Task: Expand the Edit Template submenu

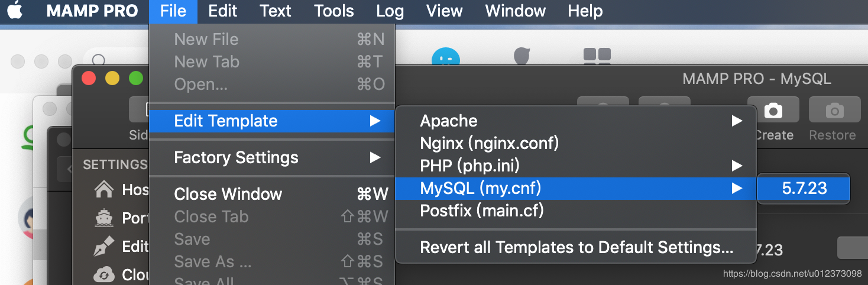Action: click(x=272, y=121)
